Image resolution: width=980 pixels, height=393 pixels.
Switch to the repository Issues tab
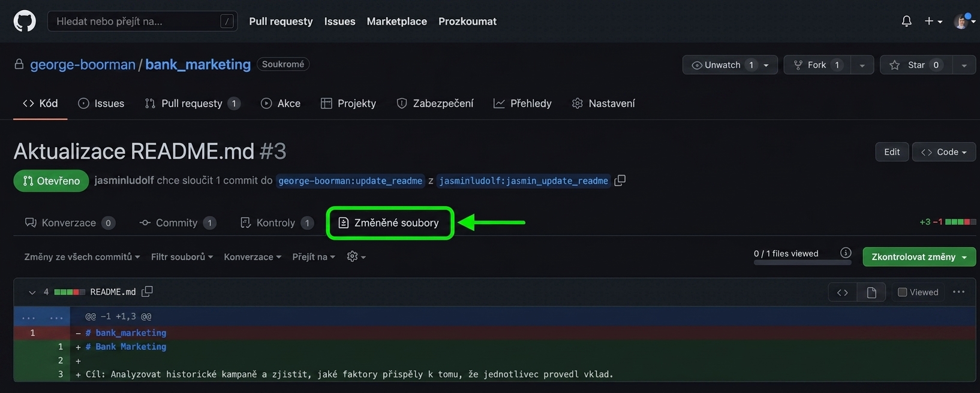[x=101, y=103]
